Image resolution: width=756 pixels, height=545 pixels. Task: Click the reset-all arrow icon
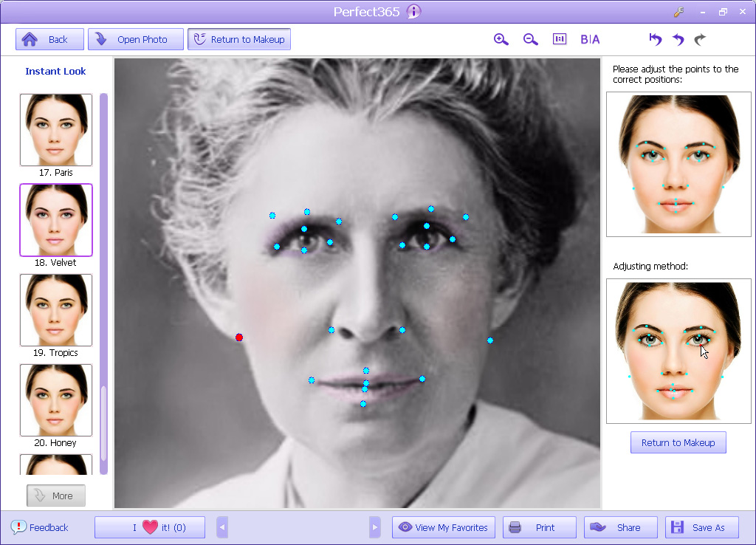point(655,40)
